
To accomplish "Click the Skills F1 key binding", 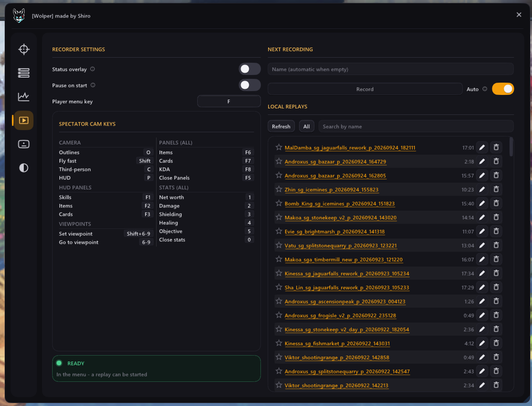I will 148,197.
